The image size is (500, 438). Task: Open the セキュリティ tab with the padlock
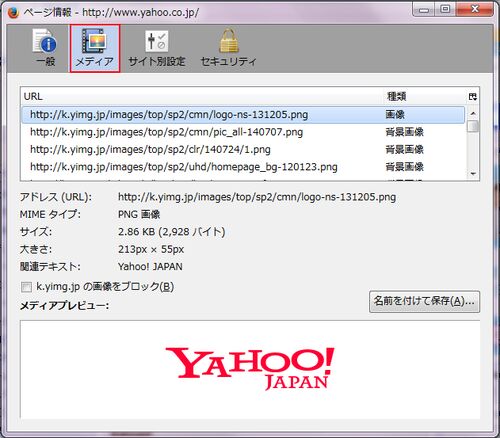(x=229, y=48)
